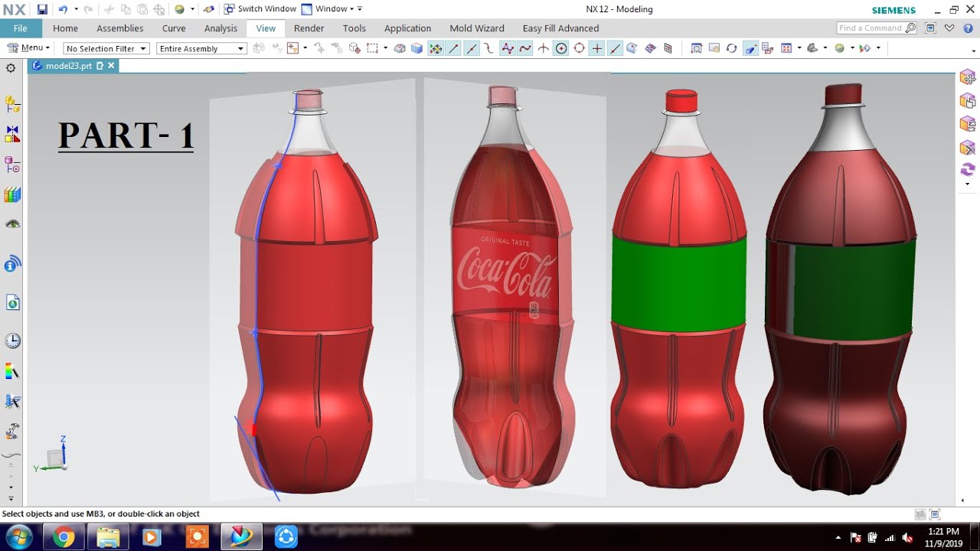Toggle the Point on Curve snap icon
Image resolution: width=980 pixels, height=551 pixels.
[x=615, y=48]
